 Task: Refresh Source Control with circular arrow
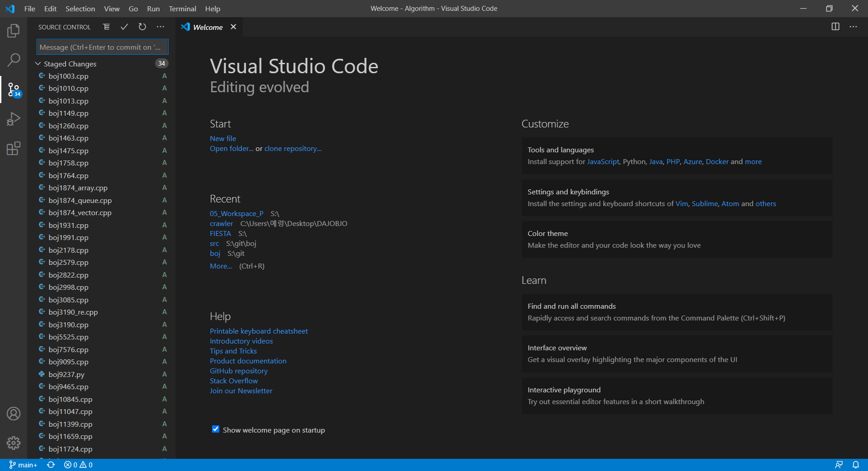click(142, 27)
